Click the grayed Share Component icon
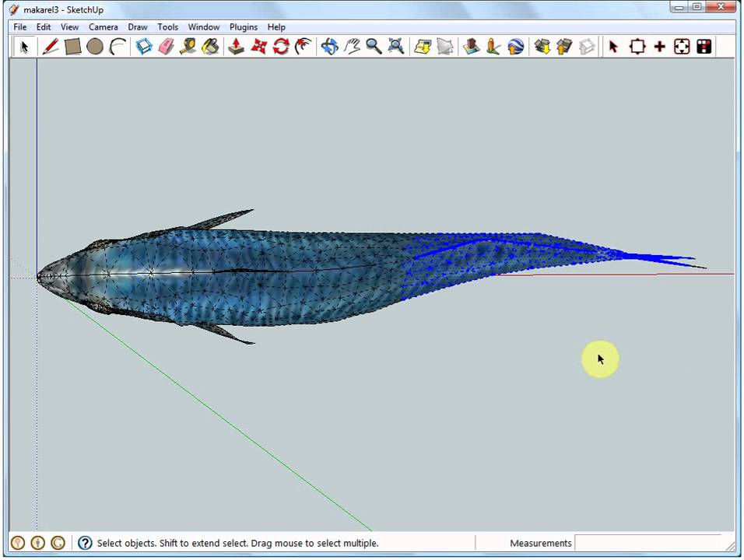This screenshot has width=744, height=560. pos(587,47)
